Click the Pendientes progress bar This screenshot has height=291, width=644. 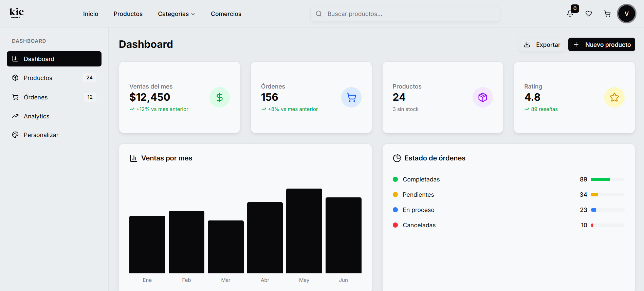coord(608,195)
